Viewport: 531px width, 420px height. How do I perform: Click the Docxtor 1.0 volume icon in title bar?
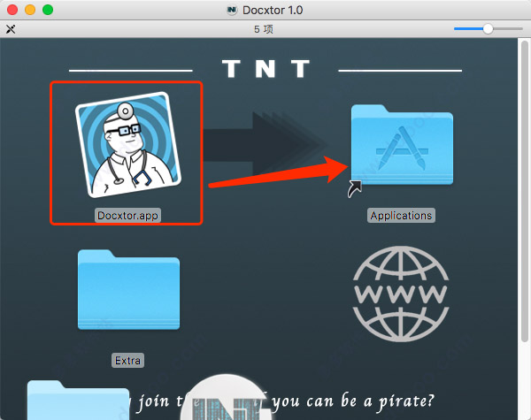coord(232,10)
